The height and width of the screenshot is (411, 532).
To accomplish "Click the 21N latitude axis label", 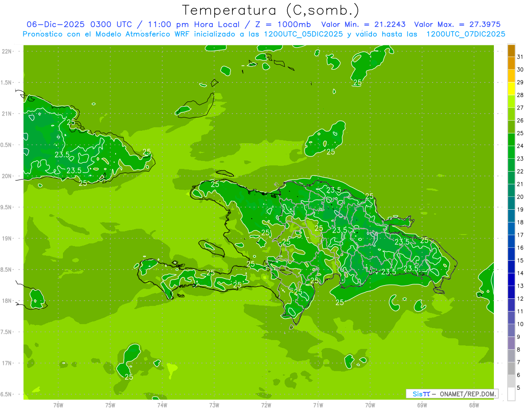I will pyautogui.click(x=7, y=114).
